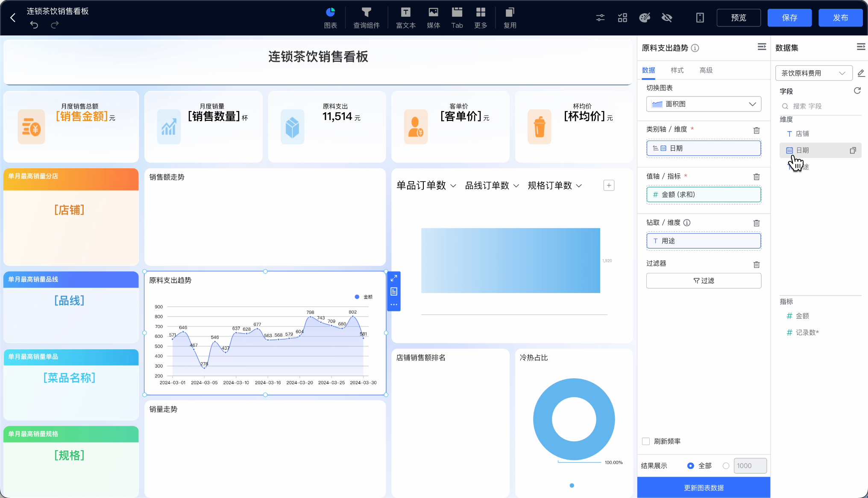Select the 全部 radio button
868x498 pixels.
coord(690,466)
